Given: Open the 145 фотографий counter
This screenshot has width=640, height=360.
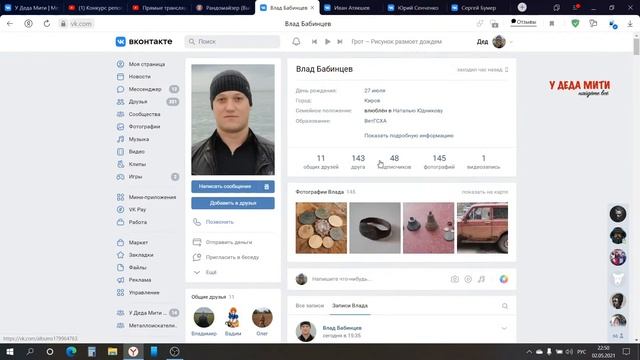Looking at the screenshot, I should [x=439, y=162].
